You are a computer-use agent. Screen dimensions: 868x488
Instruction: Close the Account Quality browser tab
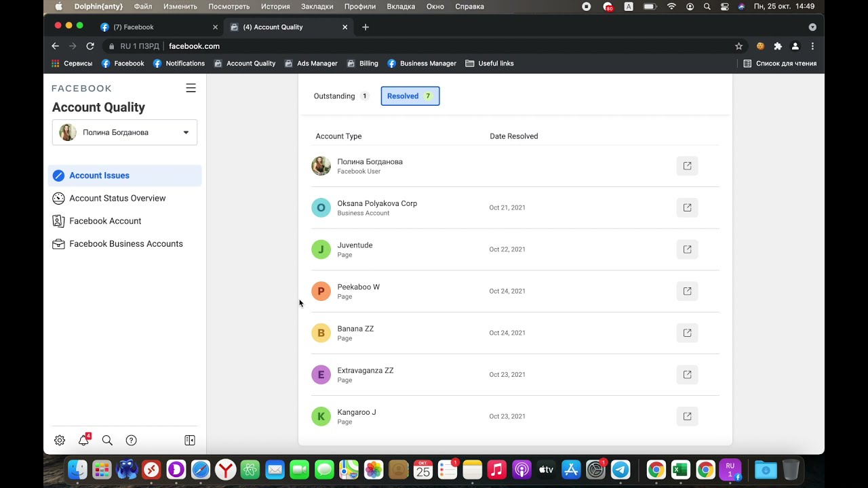(344, 27)
